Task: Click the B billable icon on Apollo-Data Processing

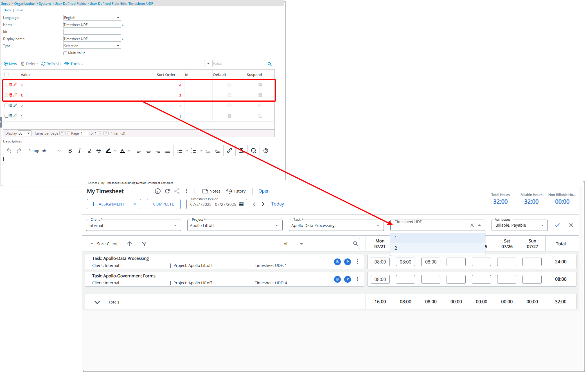Action: [x=337, y=262]
